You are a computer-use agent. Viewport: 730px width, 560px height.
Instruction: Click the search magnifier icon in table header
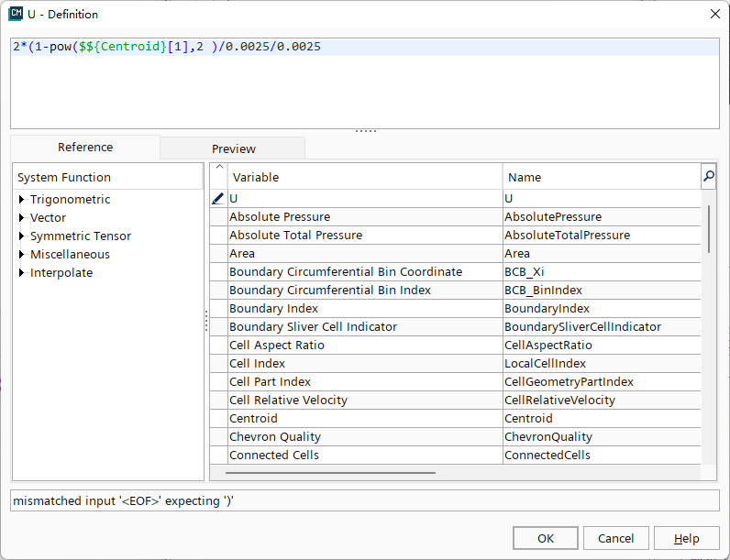click(x=708, y=176)
